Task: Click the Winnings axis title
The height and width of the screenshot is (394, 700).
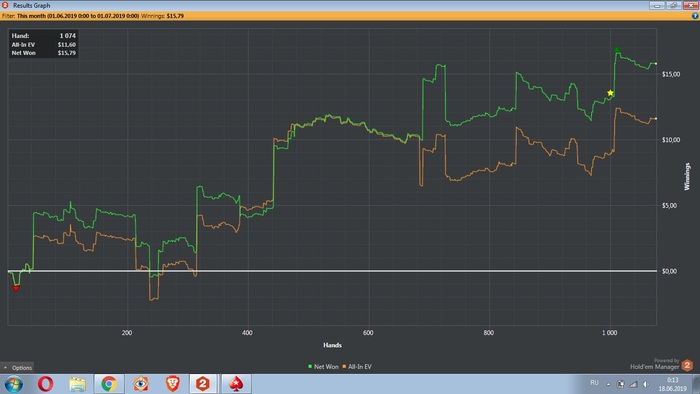Action: tap(687, 177)
